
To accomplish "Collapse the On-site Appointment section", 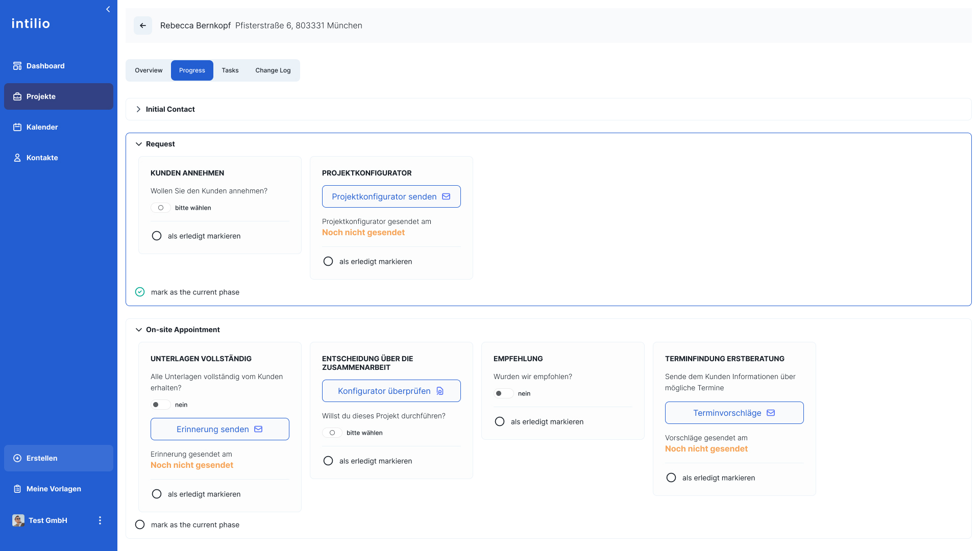I will [x=138, y=330].
